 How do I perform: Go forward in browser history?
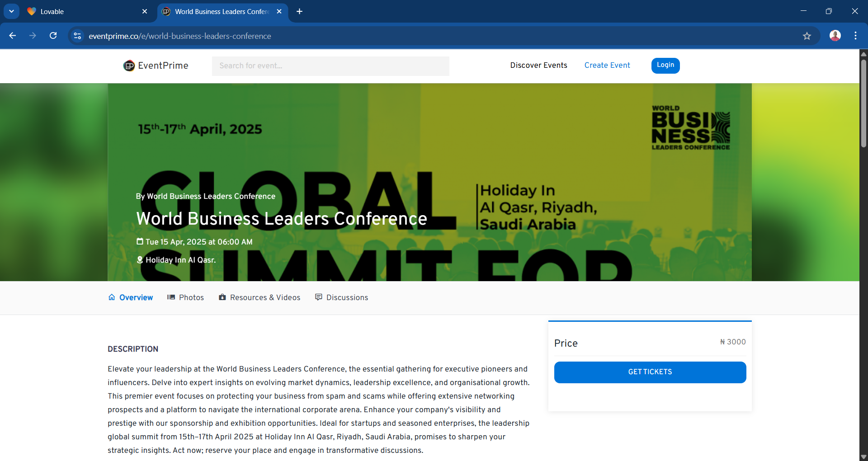tap(33, 36)
